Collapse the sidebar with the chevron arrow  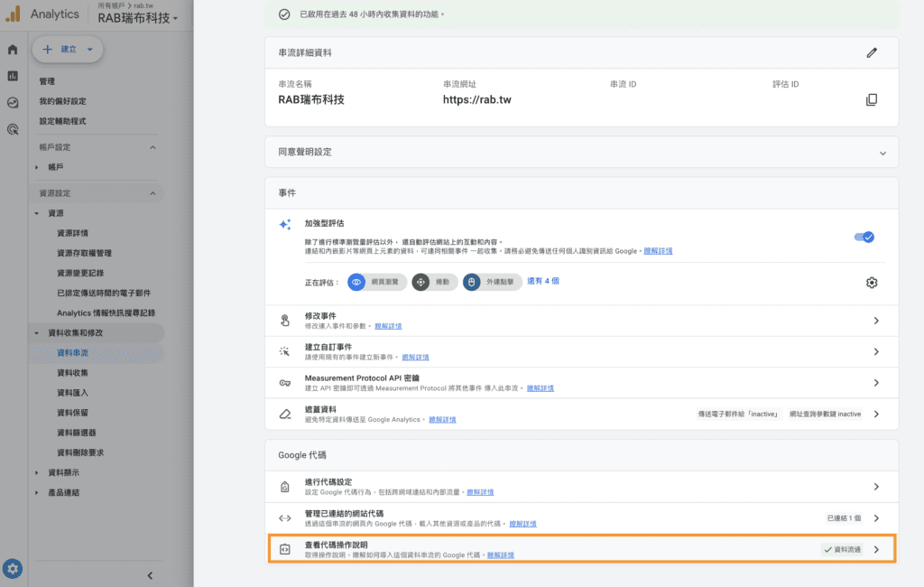point(150,575)
